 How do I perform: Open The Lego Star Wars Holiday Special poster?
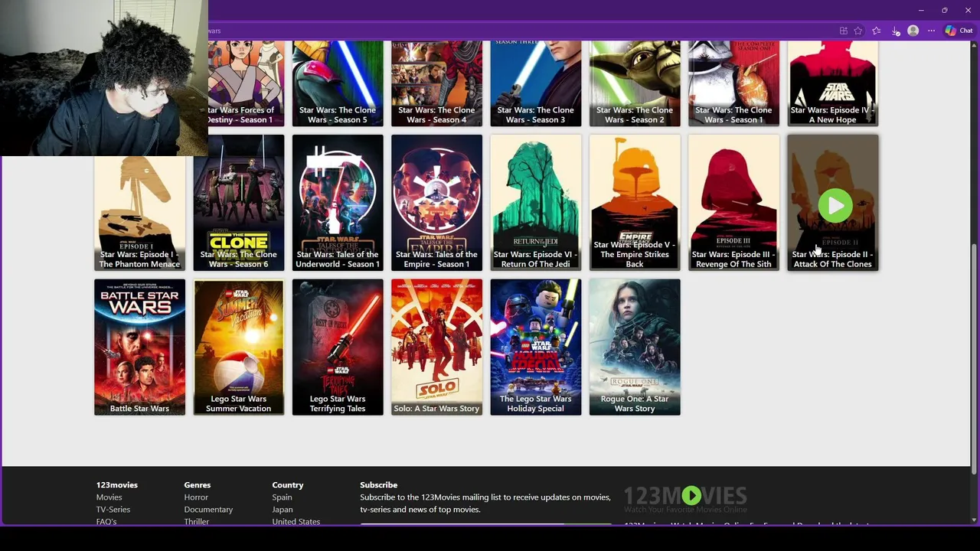[535, 347]
